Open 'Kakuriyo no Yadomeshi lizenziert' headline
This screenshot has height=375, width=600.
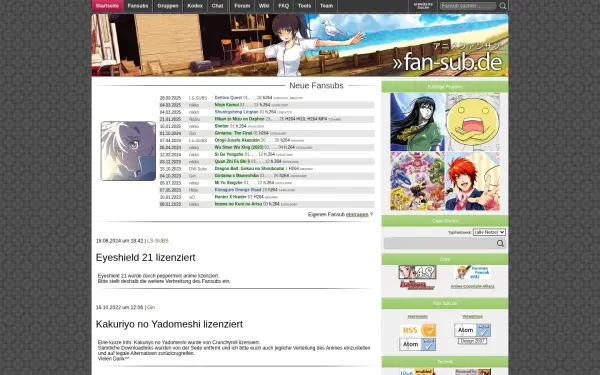coord(169,324)
